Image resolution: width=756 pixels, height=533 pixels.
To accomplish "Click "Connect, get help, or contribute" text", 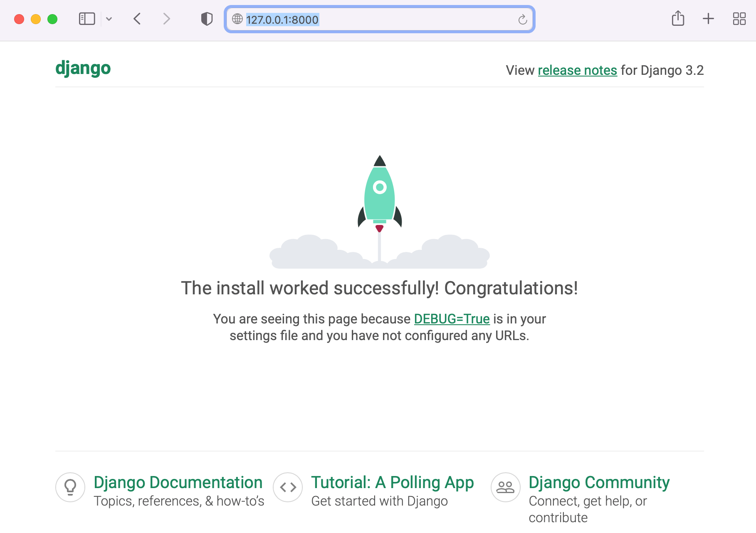I will 588,509.
